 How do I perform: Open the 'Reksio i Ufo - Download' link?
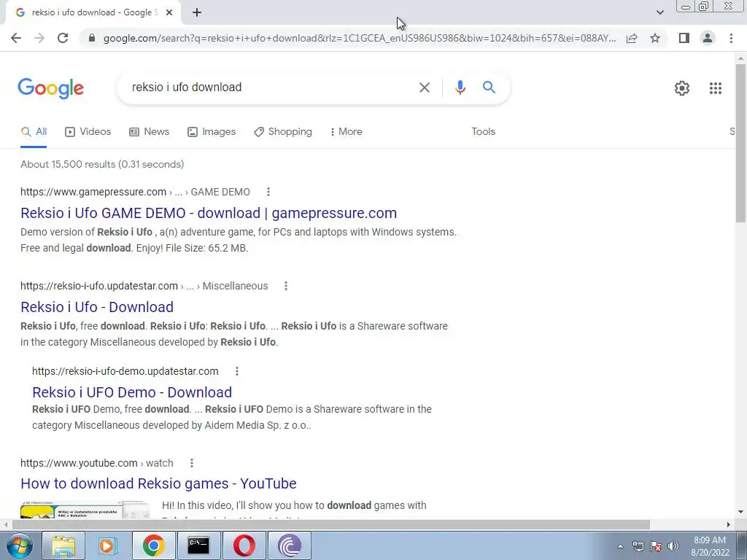(97, 307)
